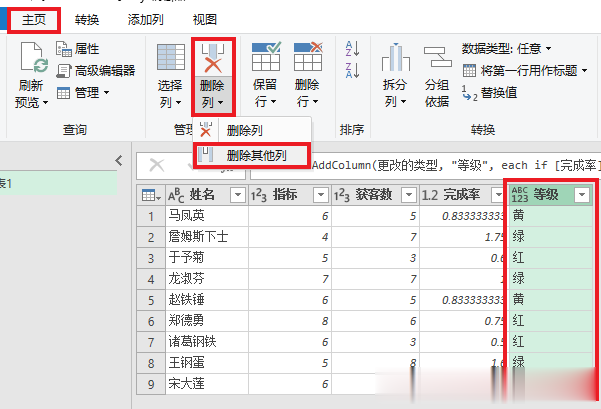This screenshot has height=409, width=601.
Task: Choose 删除列 from the dropdown menu
Action: 252,130
